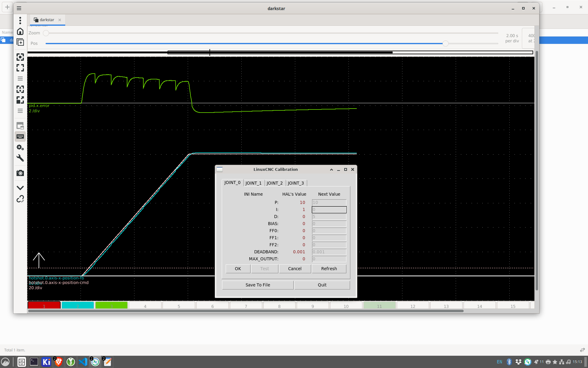
Task: Open fullscreen options menu lines below fullscreen icon
Action: pos(20,79)
